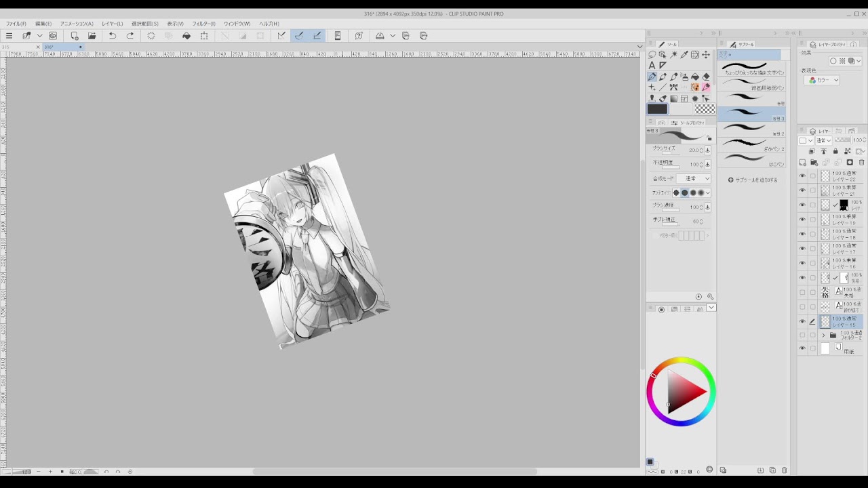The width and height of the screenshot is (868, 488).
Task: Select the Move layer tool
Action: click(x=706, y=55)
